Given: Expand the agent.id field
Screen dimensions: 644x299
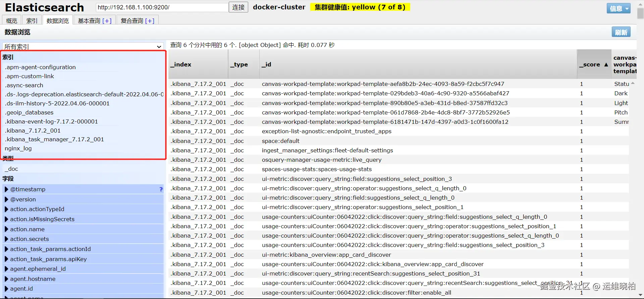Looking at the screenshot, I should 6,289.
